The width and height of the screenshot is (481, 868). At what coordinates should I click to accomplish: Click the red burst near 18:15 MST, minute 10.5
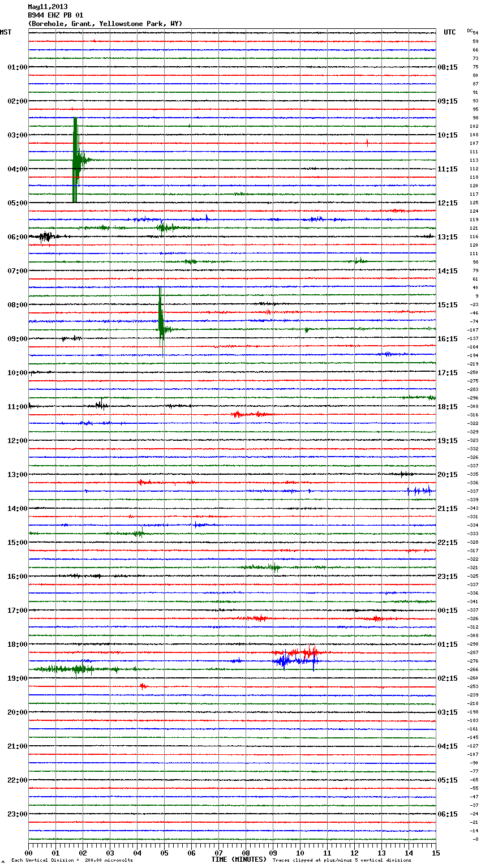310,652
